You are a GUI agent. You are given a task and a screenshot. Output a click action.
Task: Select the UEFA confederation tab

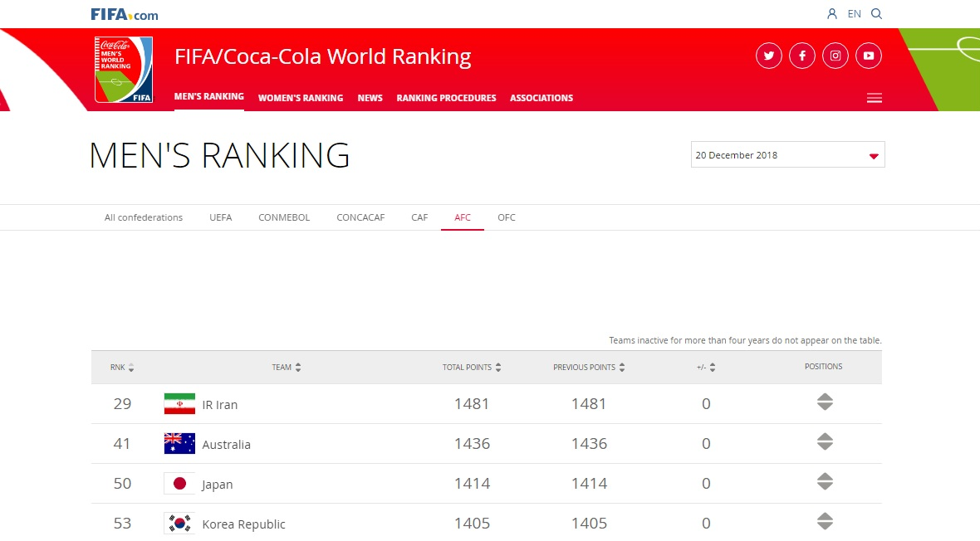point(220,217)
